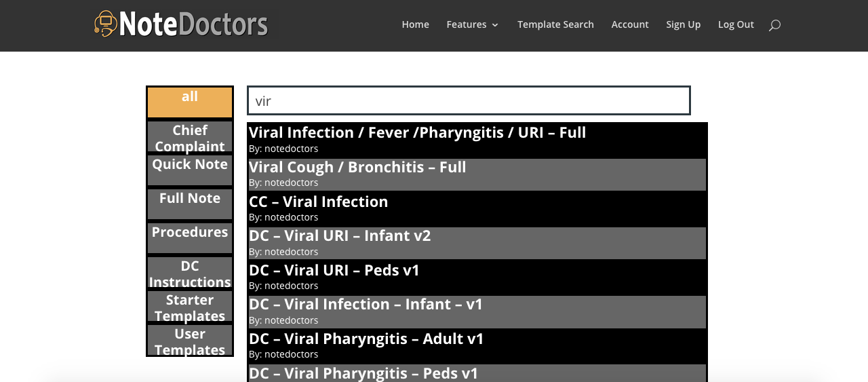Open the Account page
This screenshot has width=868, height=382.
click(630, 24)
